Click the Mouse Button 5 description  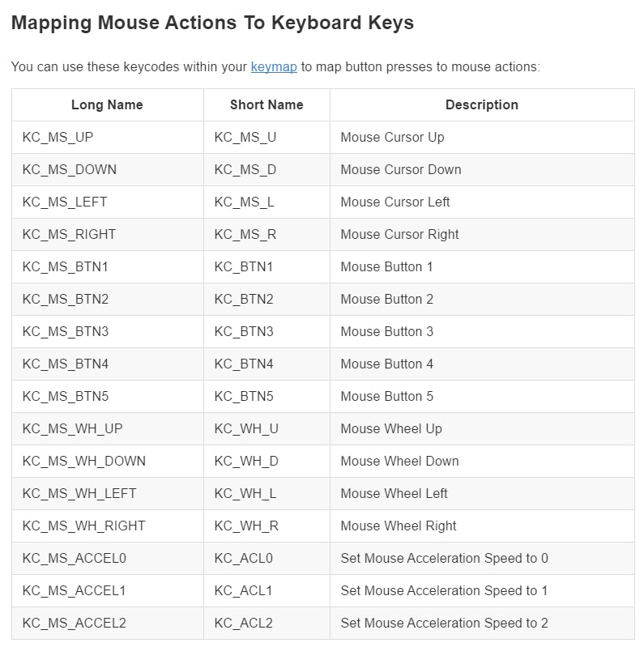[386, 396]
